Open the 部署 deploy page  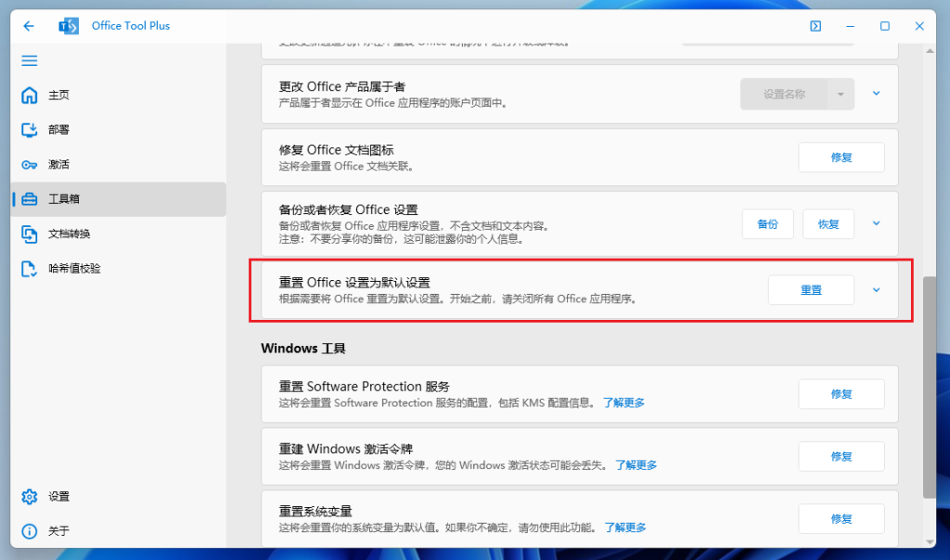pos(118,130)
